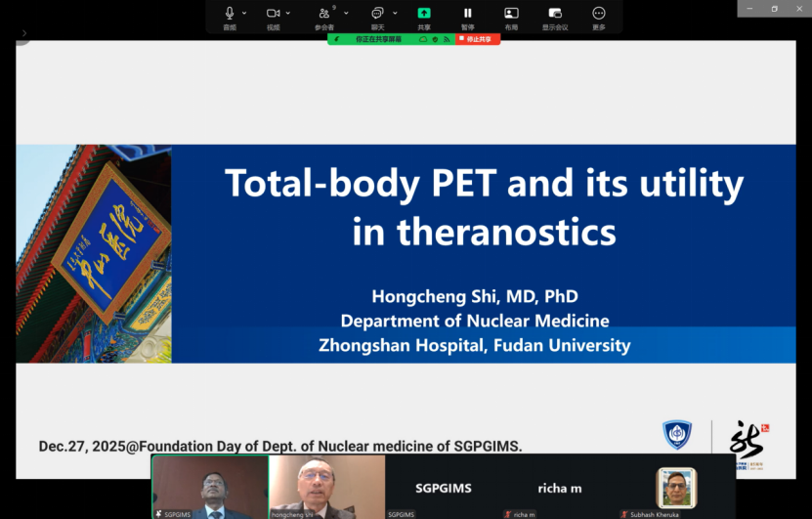Click the shield security icon in sharing bar
812x519 pixels.
coord(435,39)
